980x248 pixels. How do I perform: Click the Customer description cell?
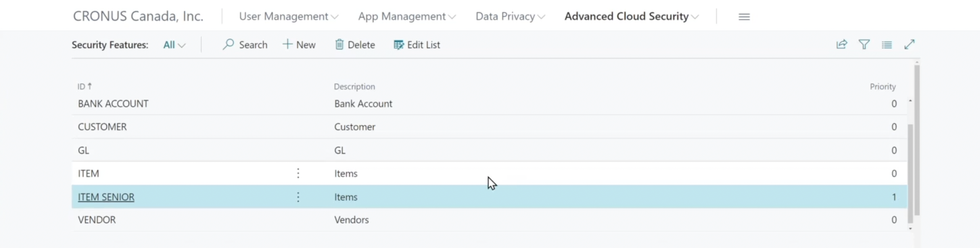pyautogui.click(x=355, y=127)
